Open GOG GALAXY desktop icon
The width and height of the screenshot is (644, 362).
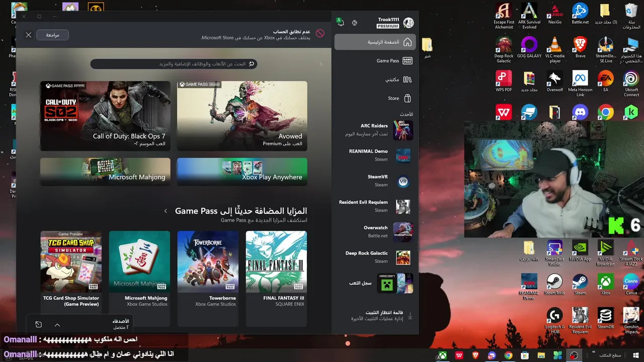[x=529, y=48]
